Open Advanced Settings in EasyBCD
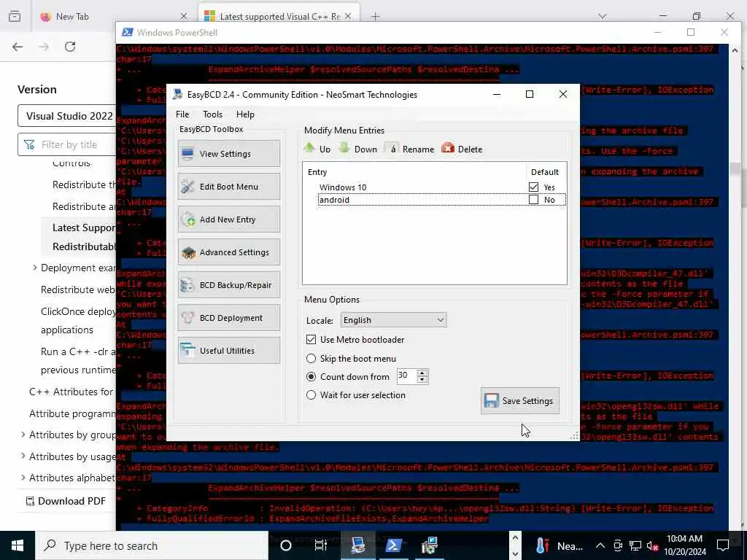The image size is (747, 560). coord(228,252)
